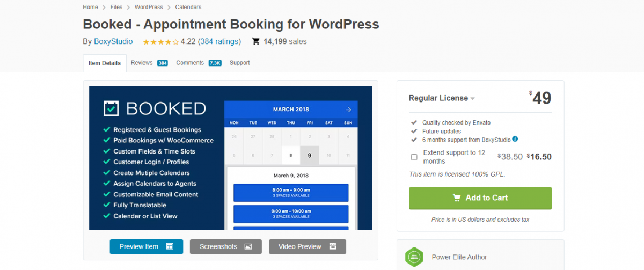Select the 8:00 am – 9:00 am time slot

(290, 192)
